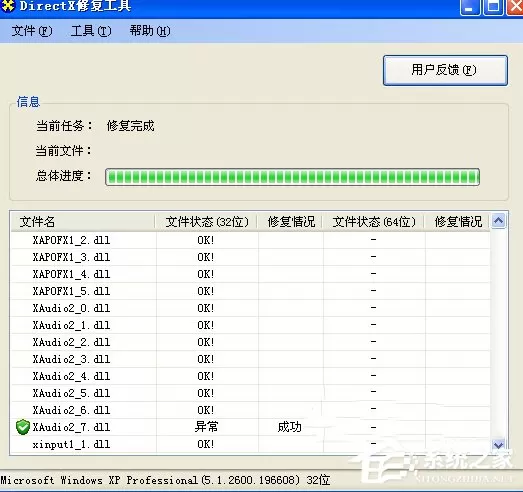Maximize the DirectX修复工具 window
Viewport: 523px width, 492px height.
coord(493,7)
